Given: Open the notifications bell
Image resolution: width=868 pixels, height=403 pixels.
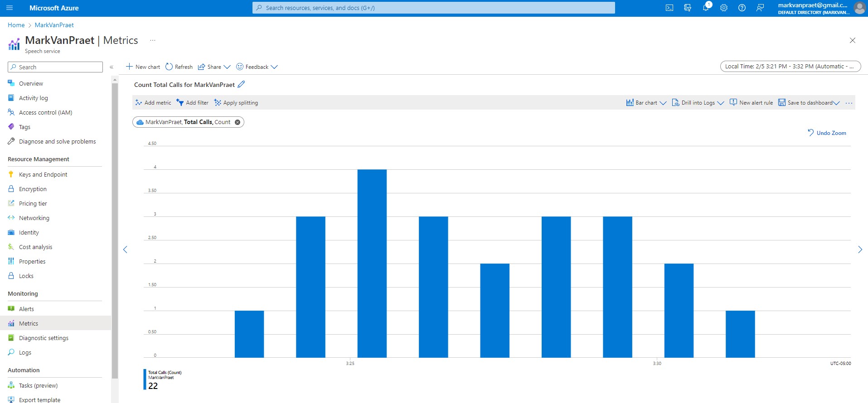Looking at the screenshot, I should [x=705, y=8].
